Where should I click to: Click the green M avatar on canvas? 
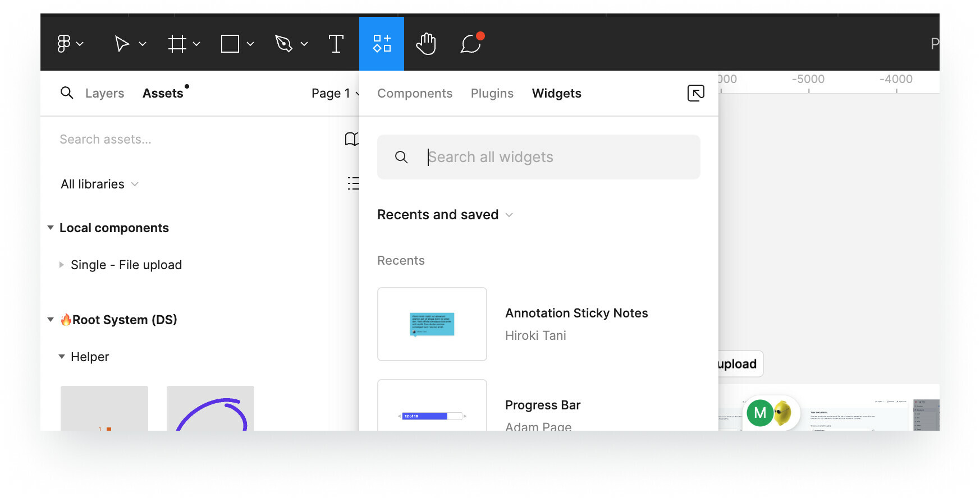point(760,413)
